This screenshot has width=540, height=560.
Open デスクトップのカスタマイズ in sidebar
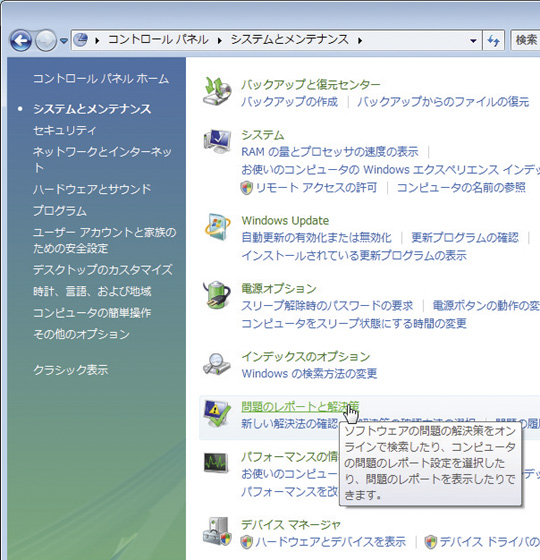coord(103,270)
